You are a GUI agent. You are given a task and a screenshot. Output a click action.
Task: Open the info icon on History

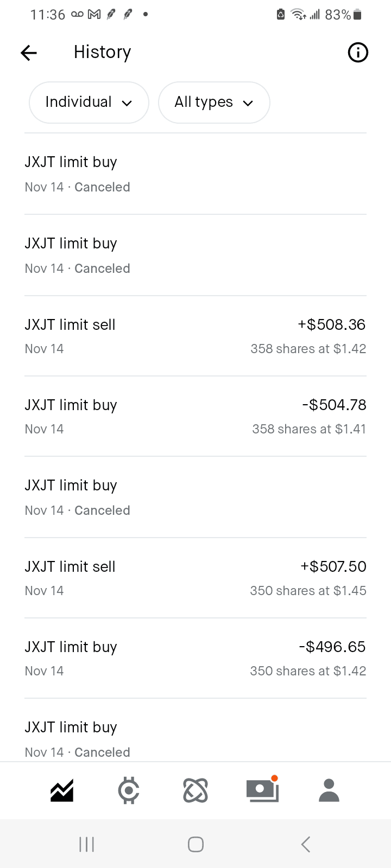[x=357, y=53]
